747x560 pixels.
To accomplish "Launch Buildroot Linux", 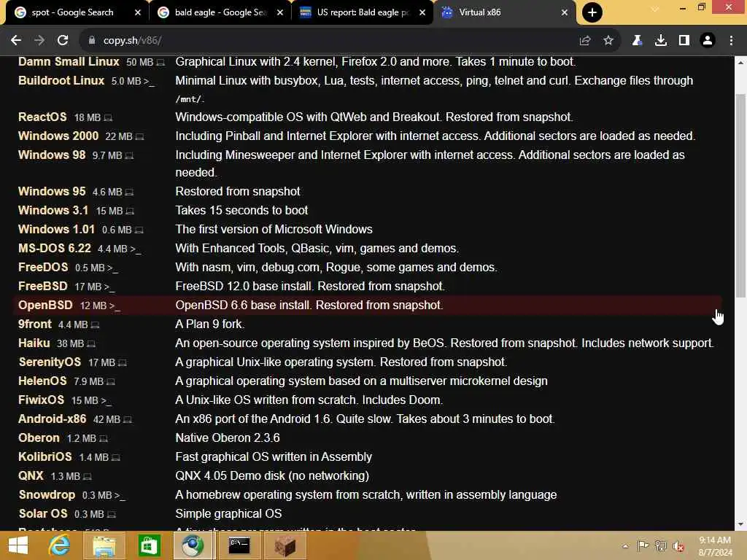I will click(61, 80).
